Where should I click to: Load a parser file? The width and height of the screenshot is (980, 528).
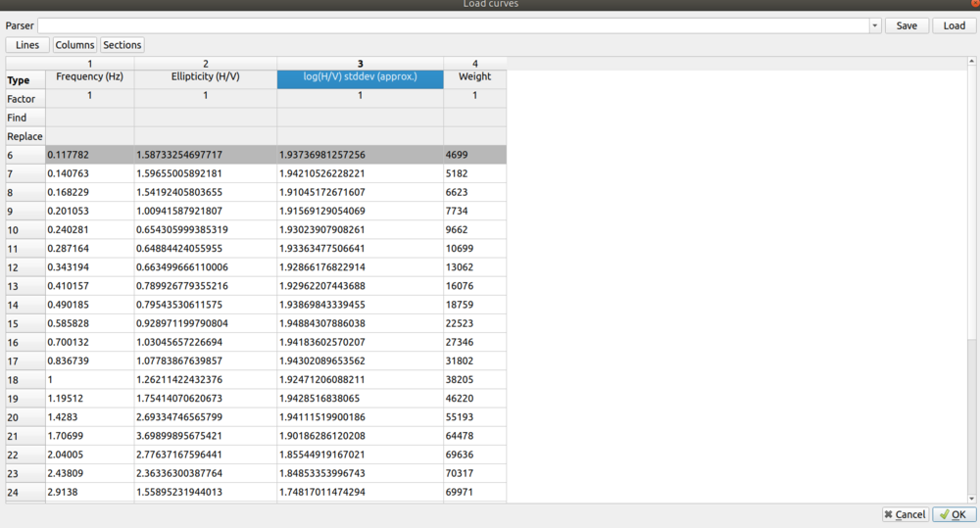954,25
